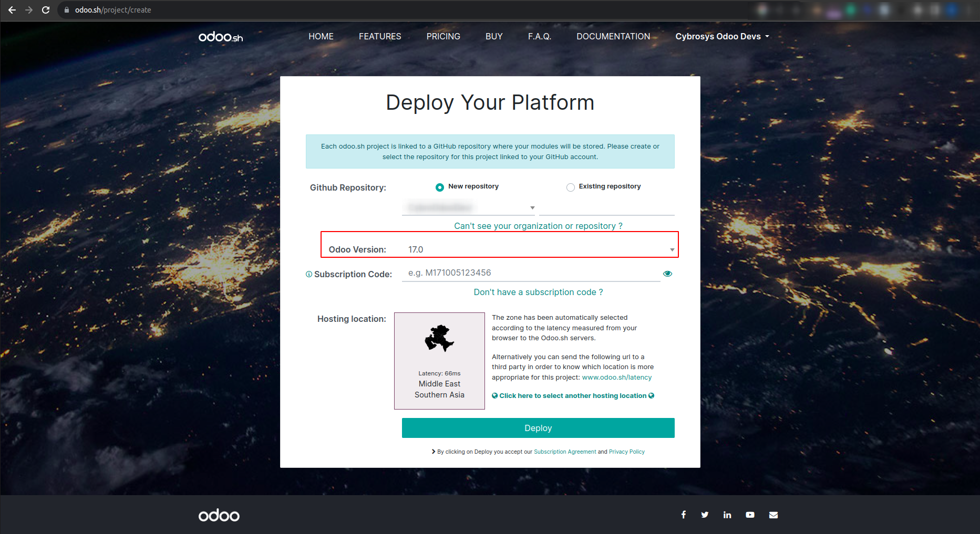Click the globe icon before 'Click here to select'
The height and width of the screenshot is (534, 980).
(494, 395)
